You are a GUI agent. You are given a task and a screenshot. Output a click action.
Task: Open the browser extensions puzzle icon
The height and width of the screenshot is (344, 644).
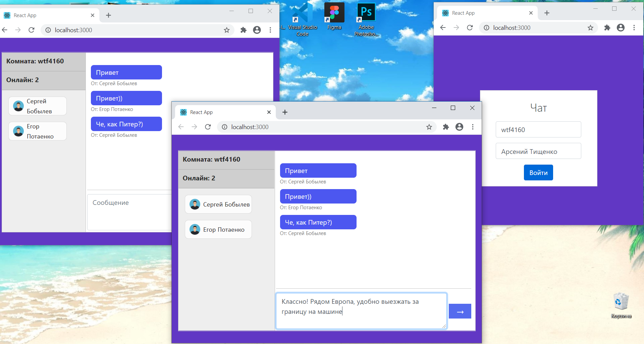(446, 127)
